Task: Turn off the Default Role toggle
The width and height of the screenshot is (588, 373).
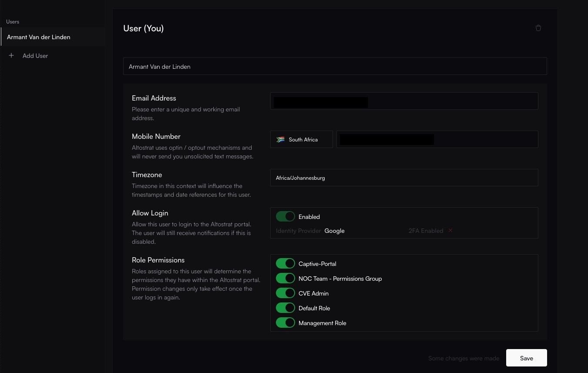Action: click(x=286, y=308)
